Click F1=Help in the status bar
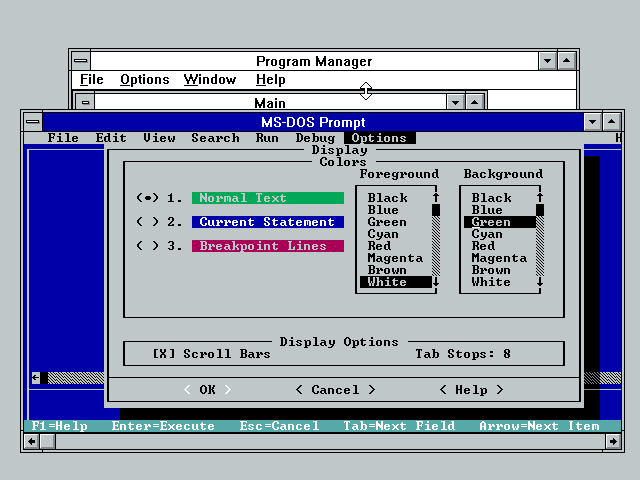 [60, 426]
